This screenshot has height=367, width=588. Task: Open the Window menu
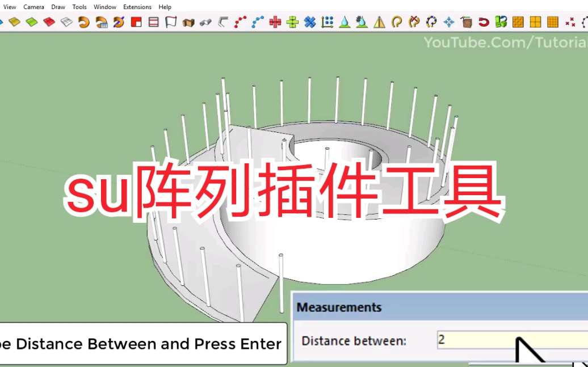[x=105, y=7]
